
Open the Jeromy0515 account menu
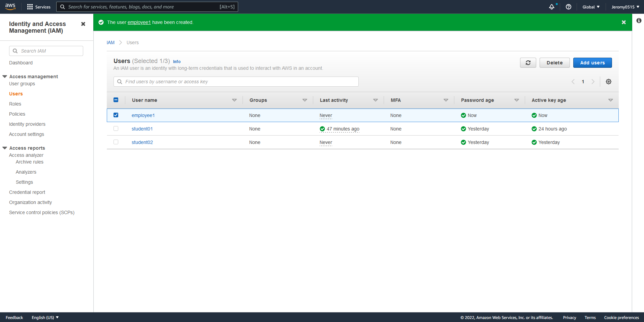tap(625, 7)
